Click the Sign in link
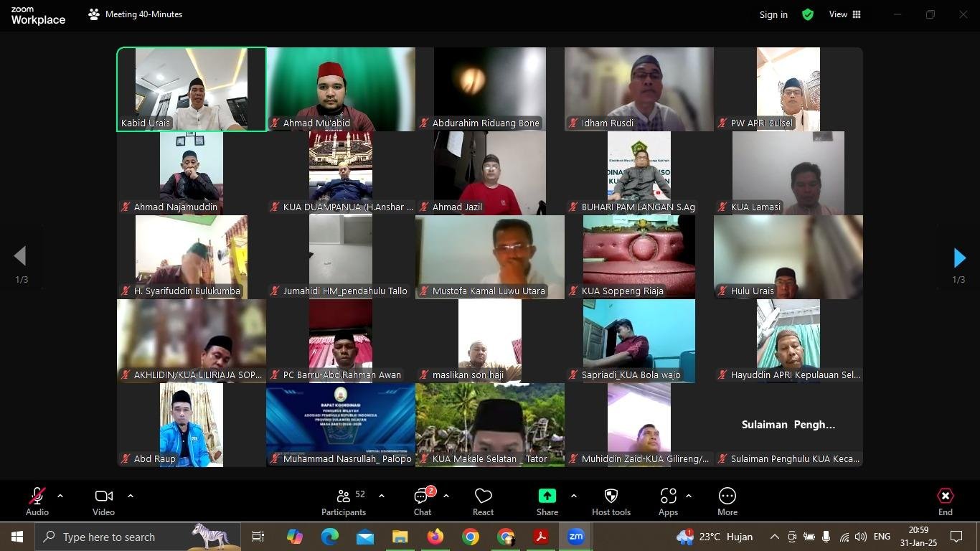 773,14
